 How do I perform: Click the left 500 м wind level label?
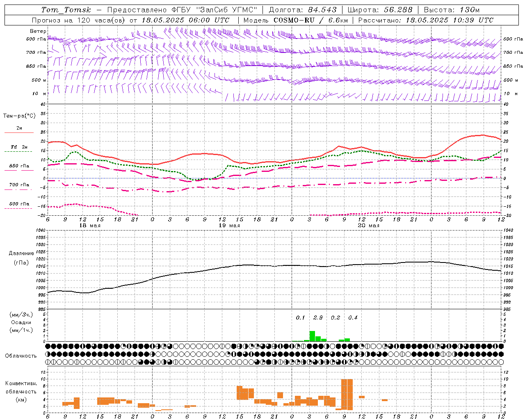pos(39,80)
